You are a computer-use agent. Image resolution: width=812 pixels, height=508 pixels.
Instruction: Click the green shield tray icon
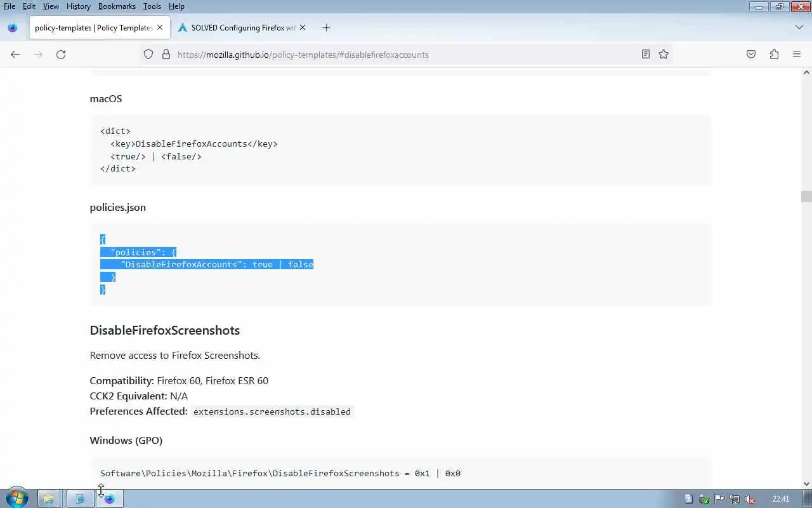[x=704, y=499]
